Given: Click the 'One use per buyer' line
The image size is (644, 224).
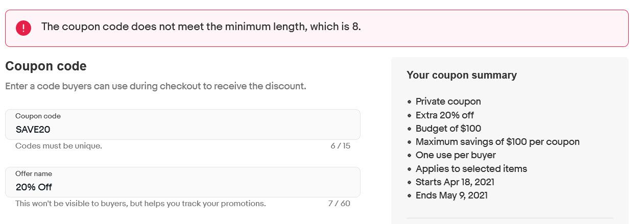Looking at the screenshot, I should (x=456, y=155).
